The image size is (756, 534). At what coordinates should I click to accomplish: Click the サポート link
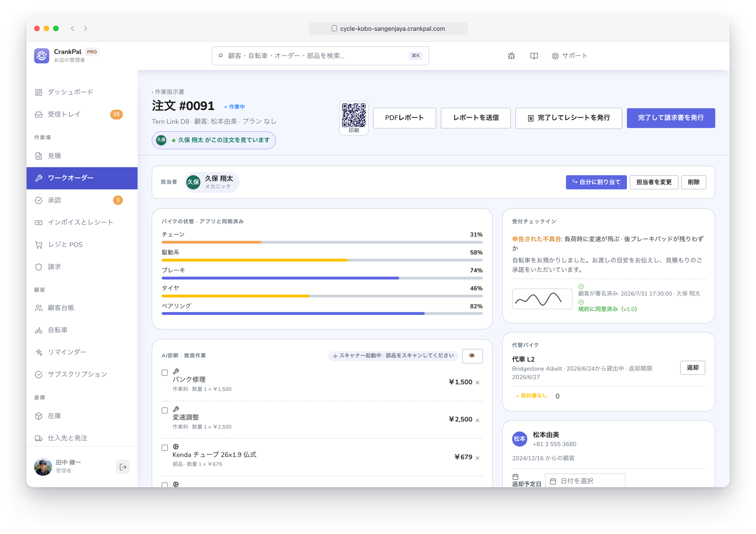click(x=569, y=56)
